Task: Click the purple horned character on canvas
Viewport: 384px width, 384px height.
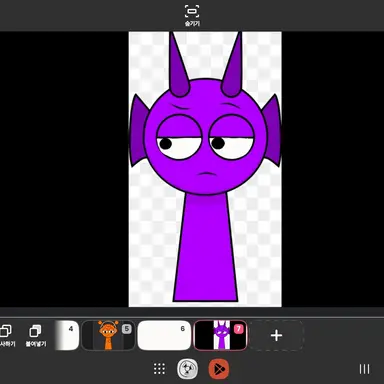Action: 205,168
